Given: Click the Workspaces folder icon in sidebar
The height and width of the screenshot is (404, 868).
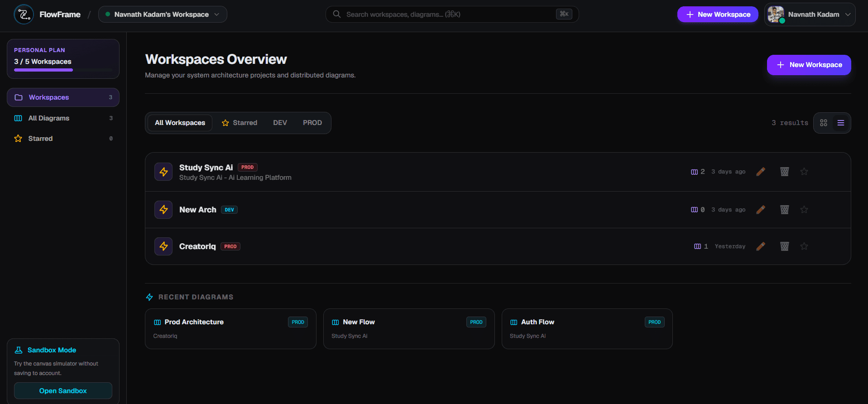Looking at the screenshot, I should click(19, 97).
